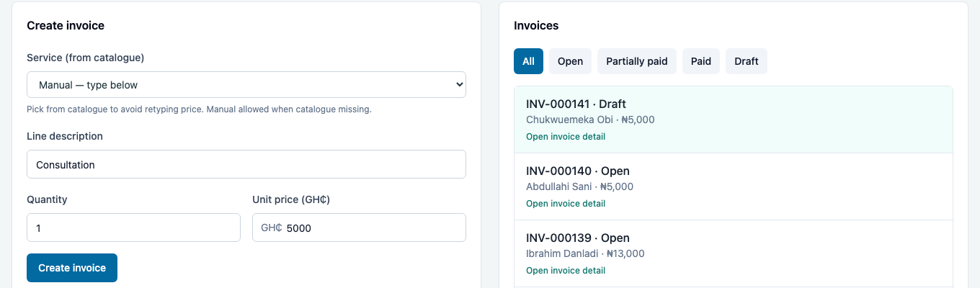Screen dimensions: 980x288
Task: Open the Service (from catalogue) dropdown
Action: click(x=246, y=84)
